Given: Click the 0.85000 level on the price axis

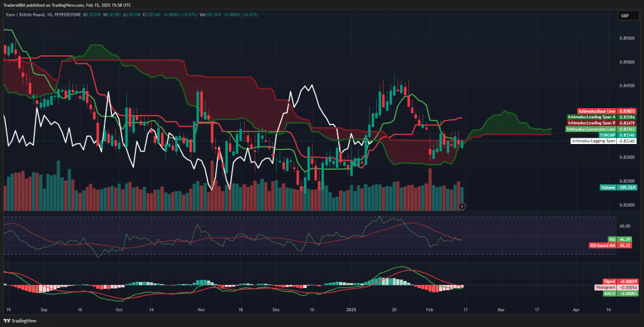Looking at the screenshot, I should (626, 62).
